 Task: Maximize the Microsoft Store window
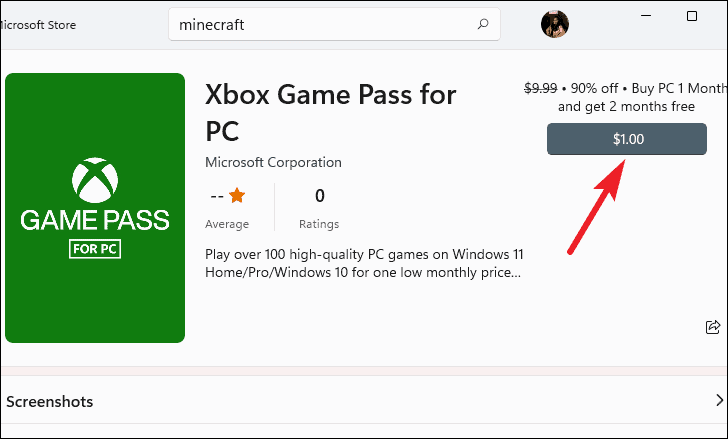tap(692, 16)
